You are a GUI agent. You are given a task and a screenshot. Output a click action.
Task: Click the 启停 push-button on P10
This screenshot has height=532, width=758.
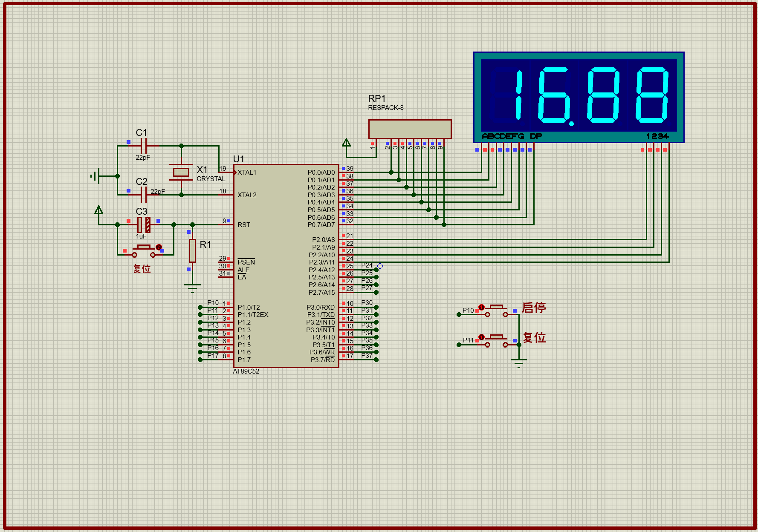496,311
